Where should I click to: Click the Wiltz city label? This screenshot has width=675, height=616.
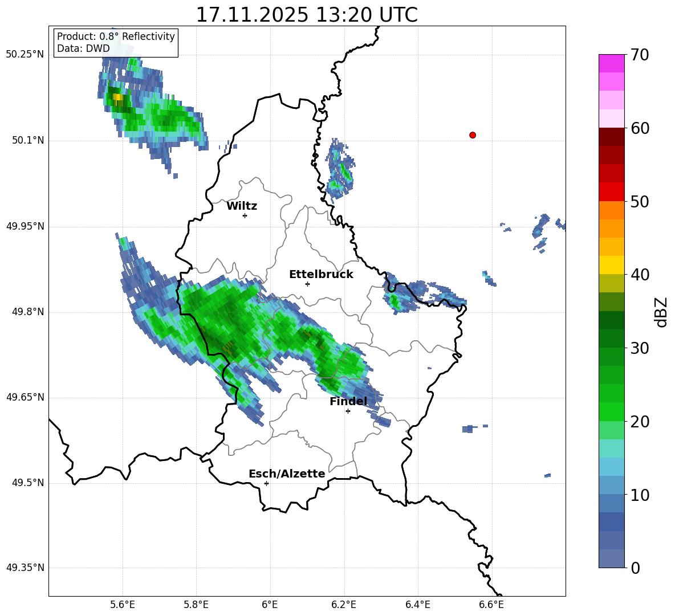(242, 206)
